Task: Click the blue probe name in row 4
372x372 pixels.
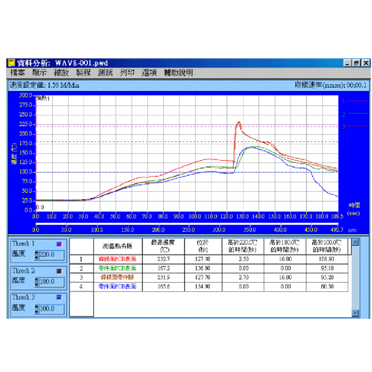Action: coord(118,286)
